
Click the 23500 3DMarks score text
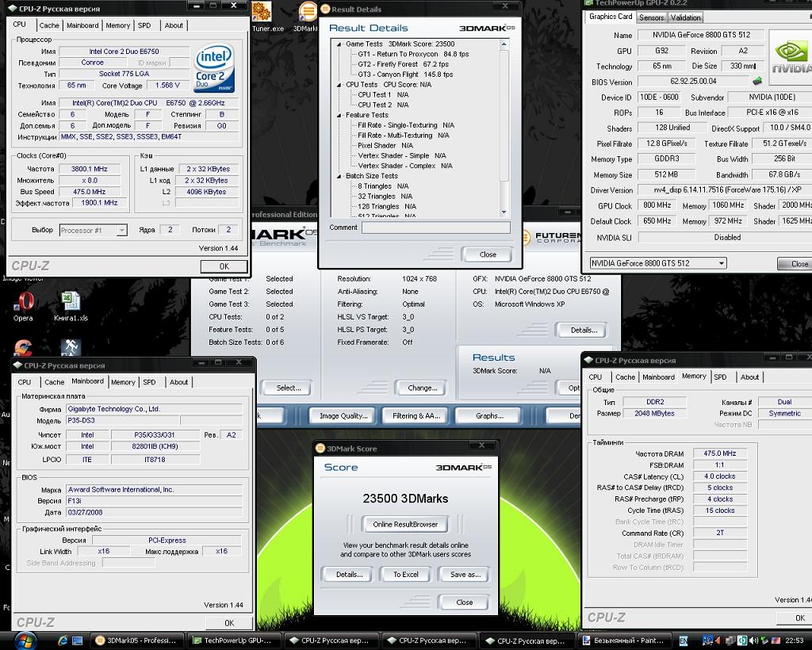[405, 499]
